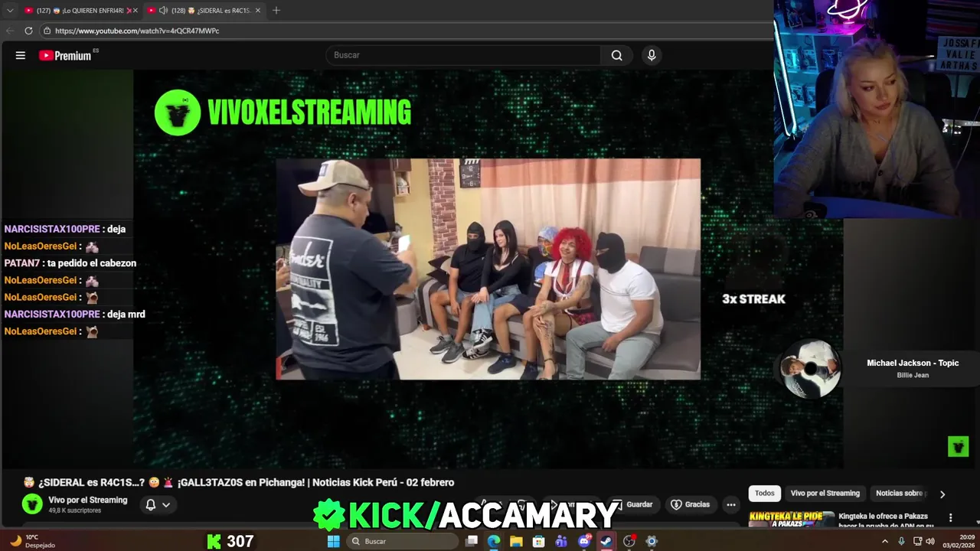980x551 pixels.
Task: Start voice search with microphone icon
Action: pos(652,55)
